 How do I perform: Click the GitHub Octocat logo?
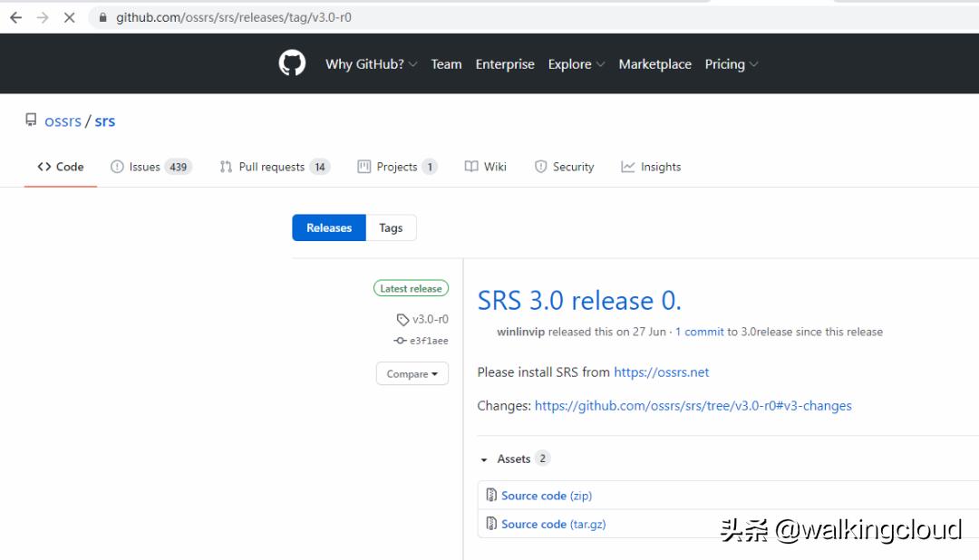(x=292, y=63)
